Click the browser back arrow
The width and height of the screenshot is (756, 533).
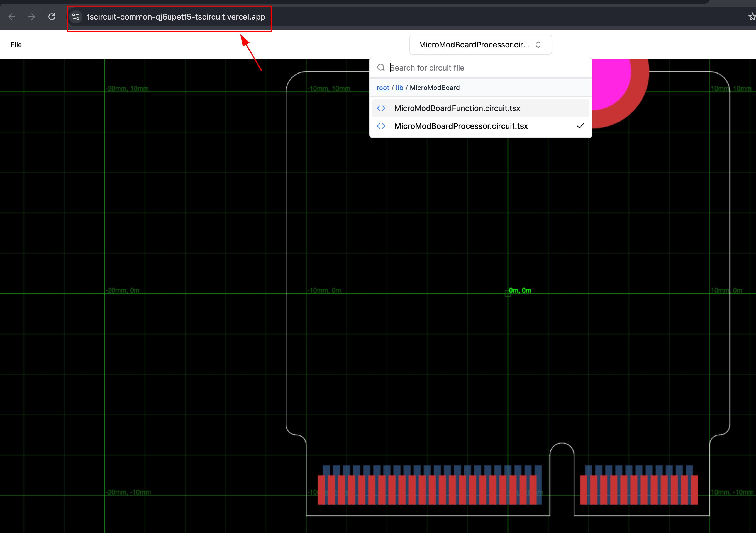pyautogui.click(x=12, y=17)
